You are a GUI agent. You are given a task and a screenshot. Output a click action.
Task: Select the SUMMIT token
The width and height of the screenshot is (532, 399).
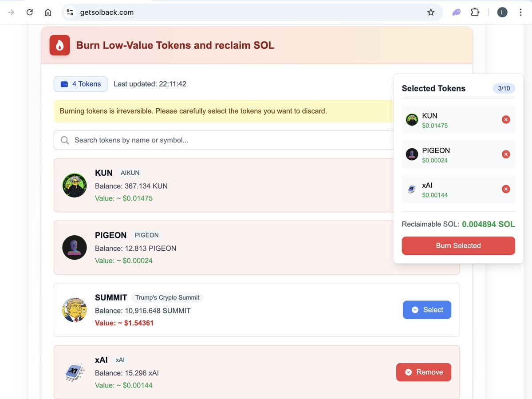pyautogui.click(x=427, y=310)
